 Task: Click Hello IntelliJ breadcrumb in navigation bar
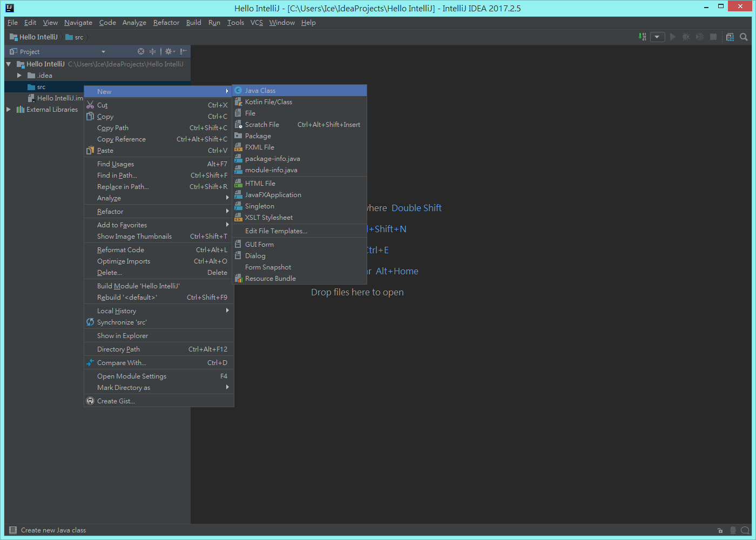[33, 37]
